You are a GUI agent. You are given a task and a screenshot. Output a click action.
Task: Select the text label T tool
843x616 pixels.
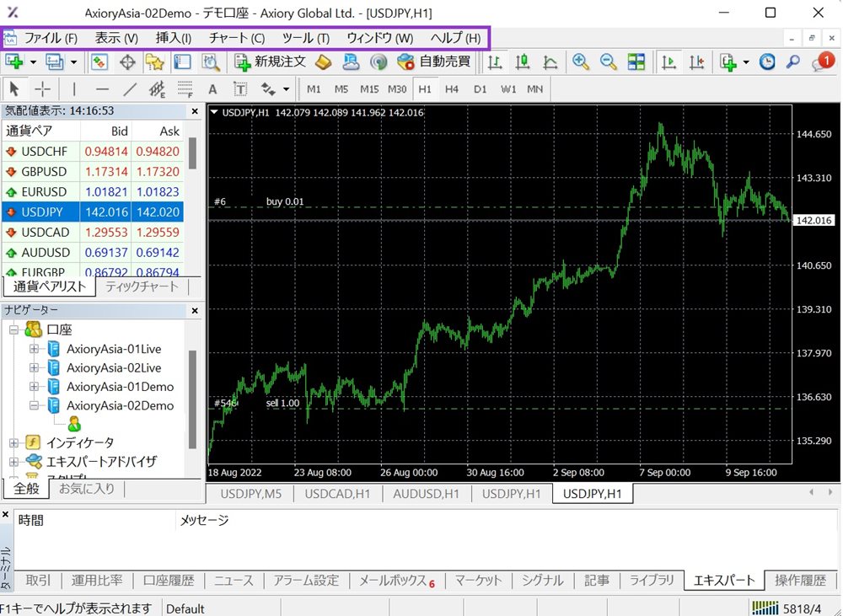pos(239,89)
